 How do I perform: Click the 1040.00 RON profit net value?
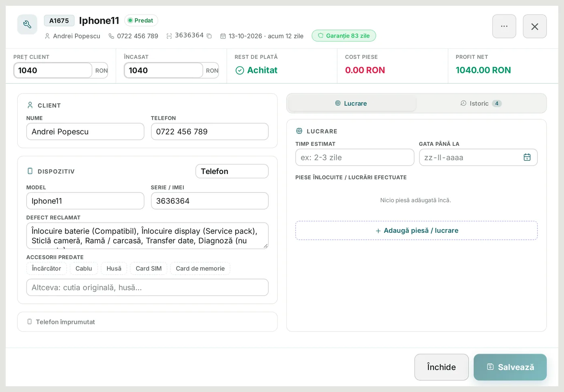[x=483, y=70]
